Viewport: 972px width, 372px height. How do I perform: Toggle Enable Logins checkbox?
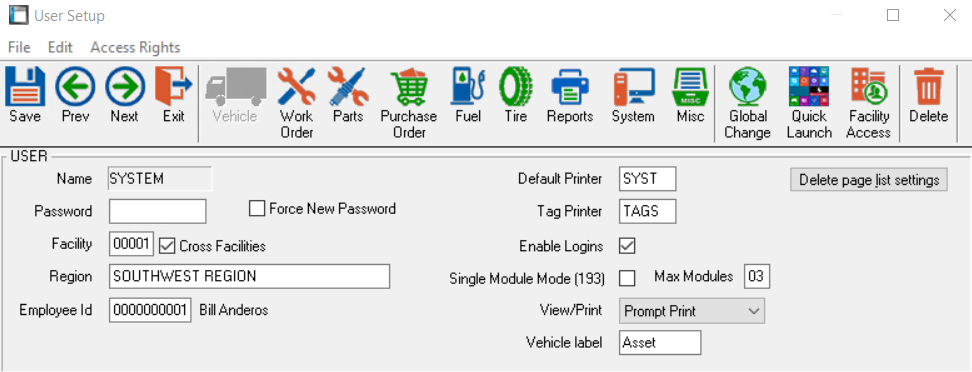[x=627, y=246]
